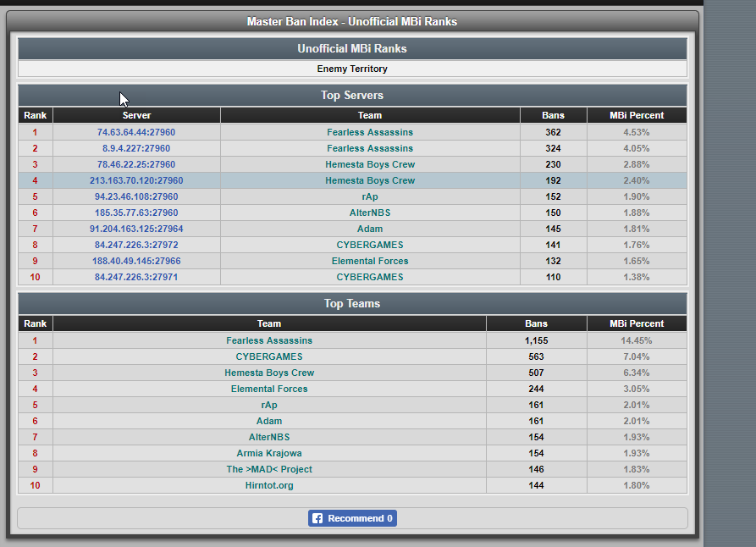Open Elemental Forces in Top Teams table
This screenshot has height=547, width=756.
pos(269,389)
